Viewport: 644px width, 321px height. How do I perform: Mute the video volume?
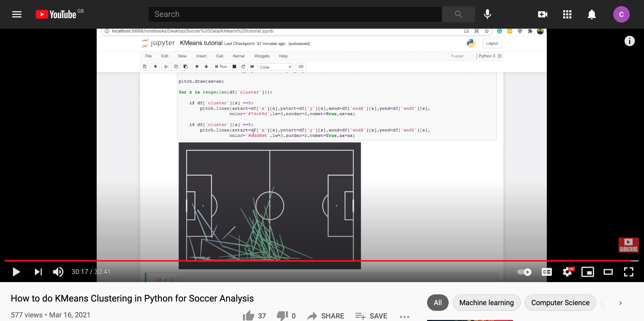click(x=58, y=272)
